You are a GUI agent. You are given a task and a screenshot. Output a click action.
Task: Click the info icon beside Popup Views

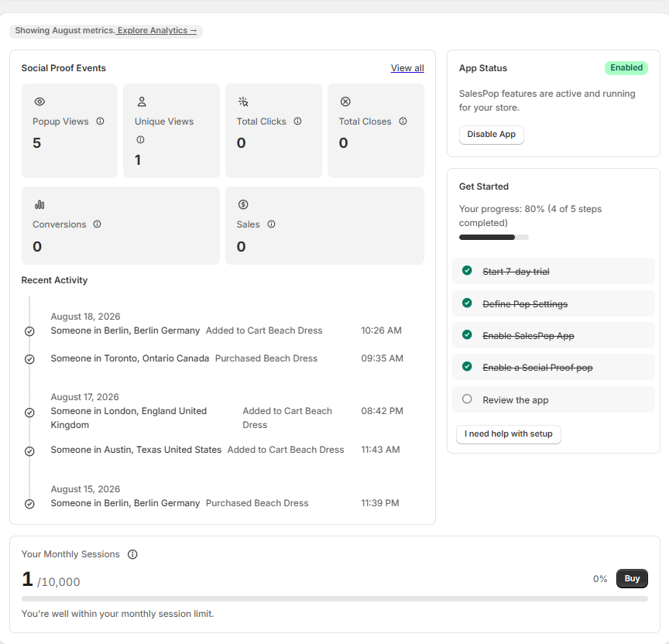click(100, 121)
